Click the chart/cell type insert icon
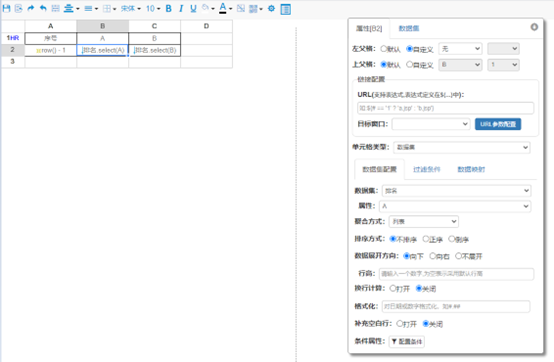Screen dimensions: 554x362 [x=253, y=8]
